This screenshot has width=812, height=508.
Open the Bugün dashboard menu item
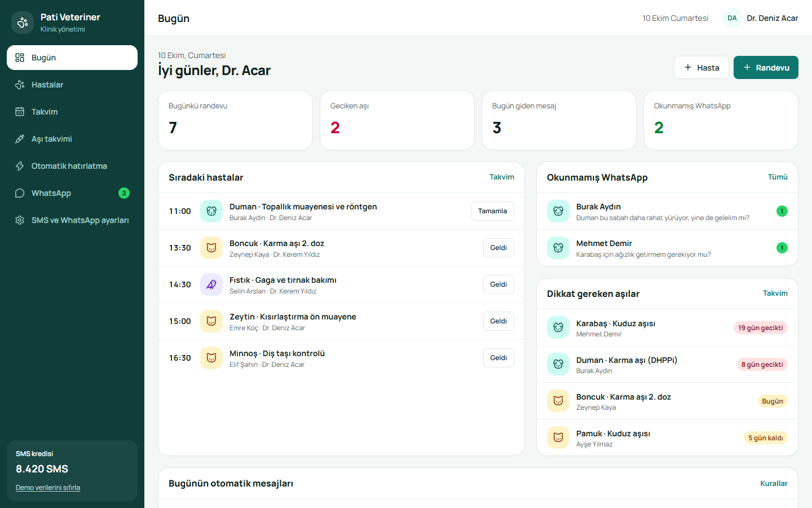pos(72,58)
